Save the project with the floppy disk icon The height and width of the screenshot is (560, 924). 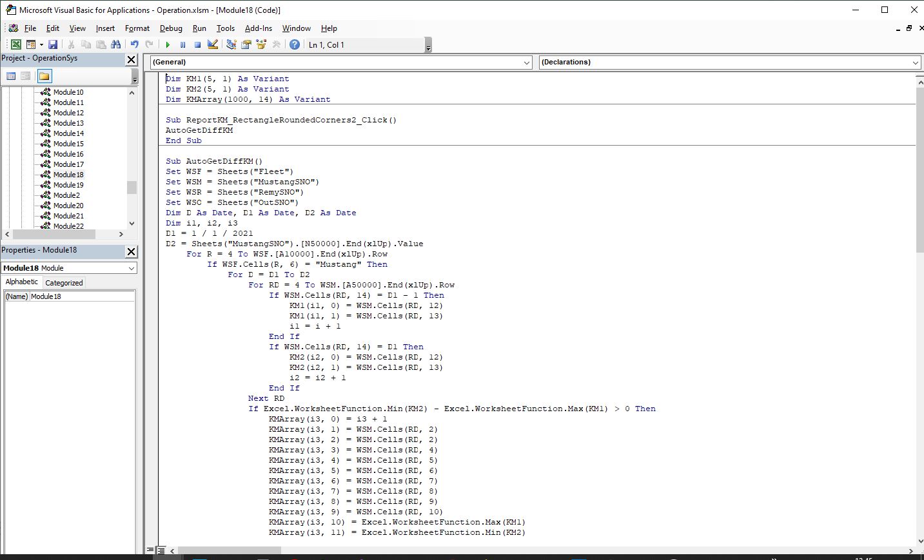click(x=53, y=44)
